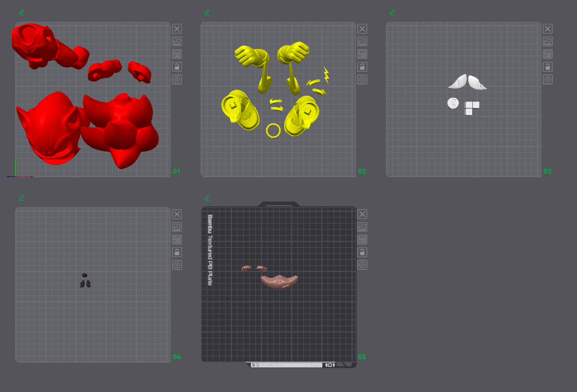
Task: Toggle the lock on plate 01
Action: coord(177,67)
